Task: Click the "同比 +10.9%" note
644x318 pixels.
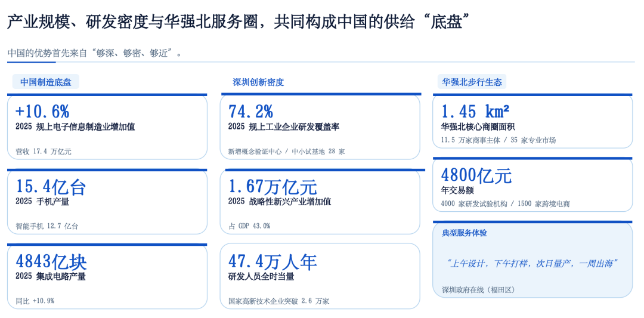Action: click(x=35, y=301)
